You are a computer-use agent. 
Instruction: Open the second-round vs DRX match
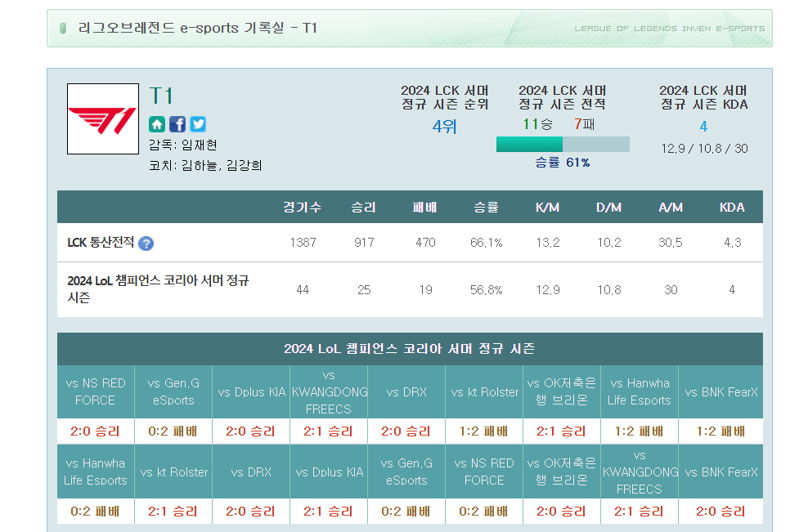click(x=251, y=472)
